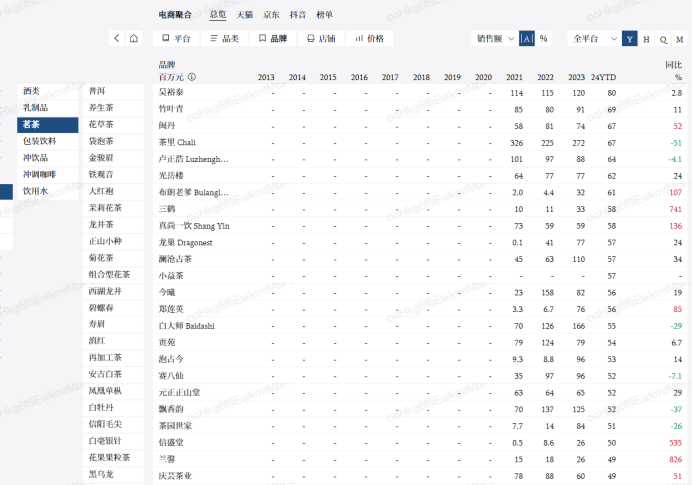Toggle the percent '%' display mode
692x485 pixels.
click(543, 38)
